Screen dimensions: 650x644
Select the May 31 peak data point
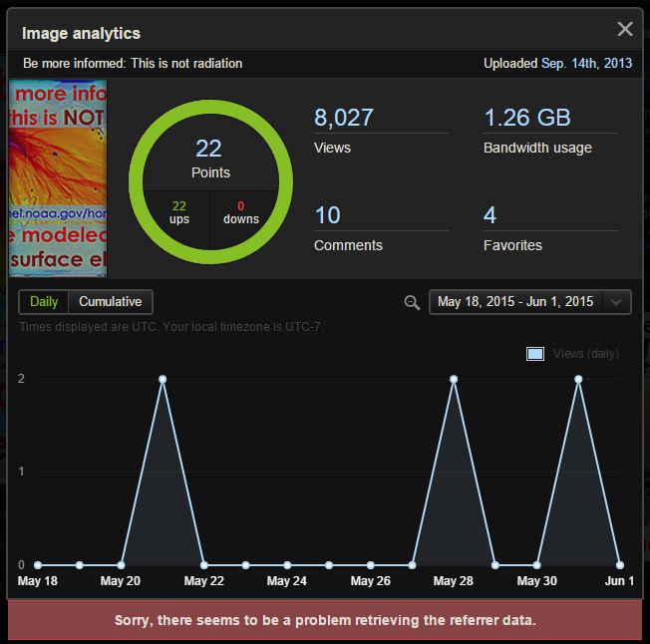[578, 379]
